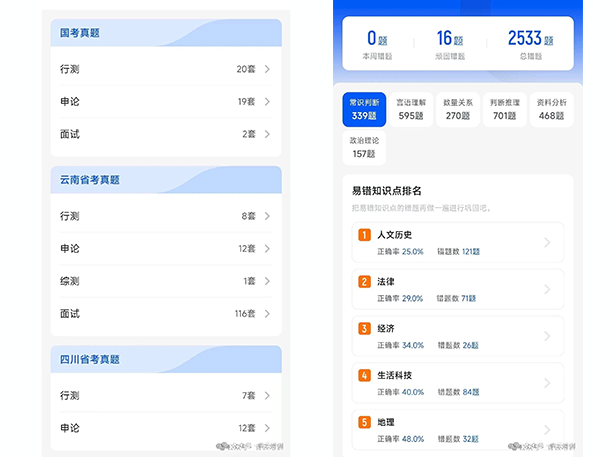This screenshot has width=616, height=457.
Task: Click the 法律 row chevron
Action: [547, 289]
